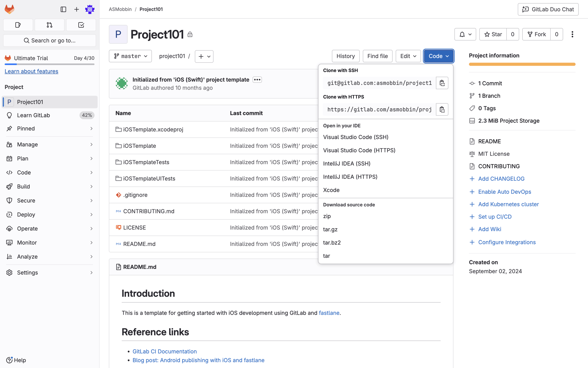Open the to-do list shortcut icon
588x368 pixels.
tap(81, 25)
